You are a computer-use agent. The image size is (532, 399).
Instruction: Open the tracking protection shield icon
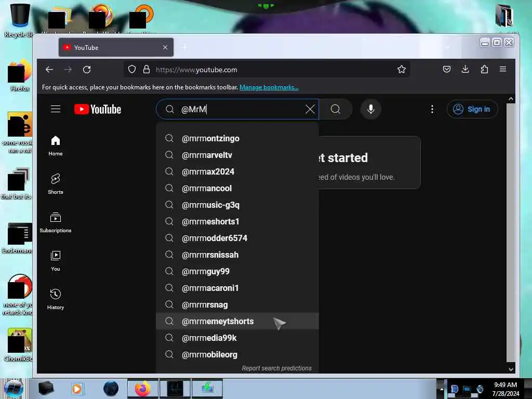pos(132,70)
